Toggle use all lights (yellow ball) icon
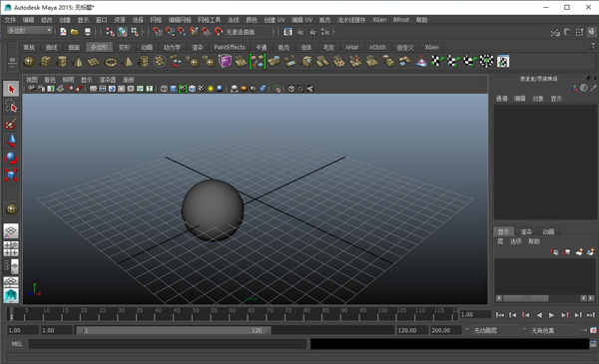The width and height of the screenshot is (599, 364). (x=211, y=89)
